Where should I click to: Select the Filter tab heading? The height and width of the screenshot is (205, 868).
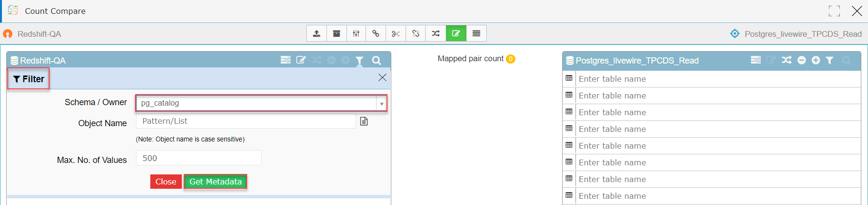pos(29,79)
